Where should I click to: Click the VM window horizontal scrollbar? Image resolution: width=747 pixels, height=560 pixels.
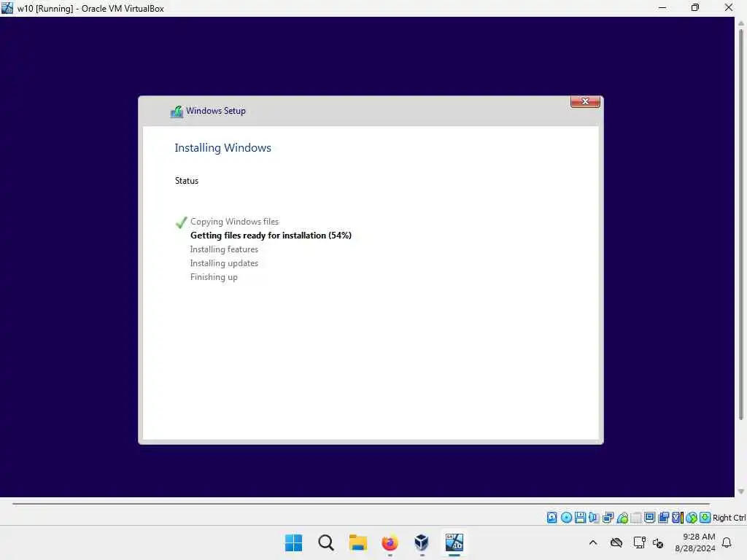361,503
